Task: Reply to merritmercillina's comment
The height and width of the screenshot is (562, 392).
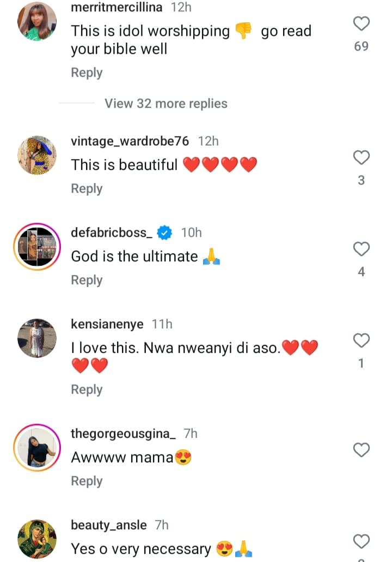Action: 87,72
